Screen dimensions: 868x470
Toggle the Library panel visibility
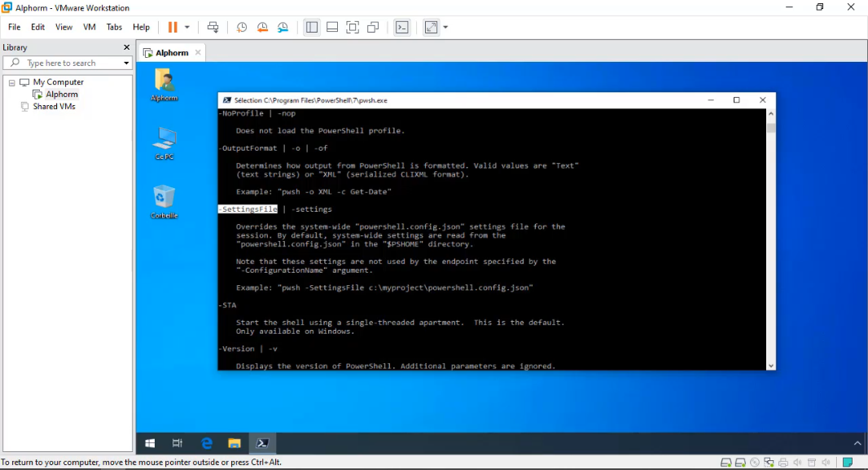311,27
